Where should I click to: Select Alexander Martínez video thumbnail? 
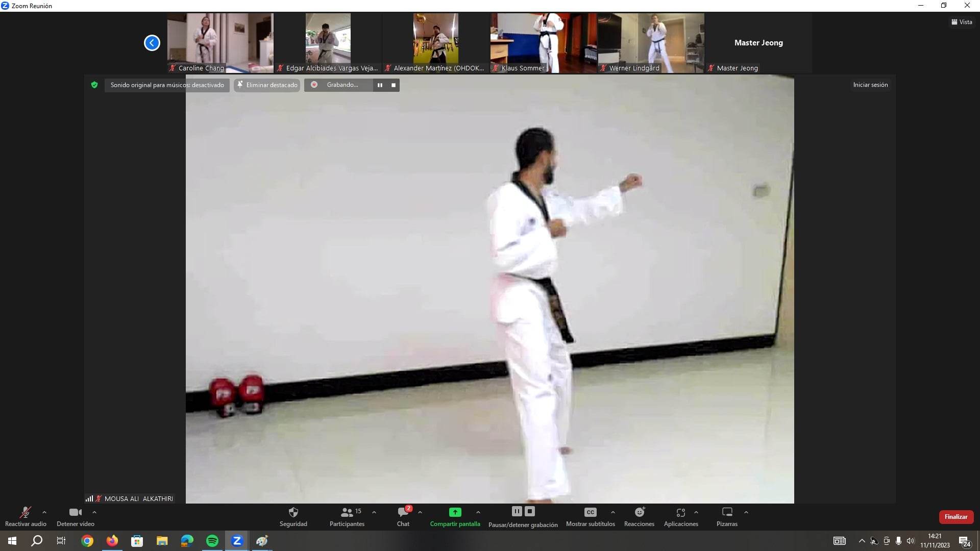(x=436, y=43)
